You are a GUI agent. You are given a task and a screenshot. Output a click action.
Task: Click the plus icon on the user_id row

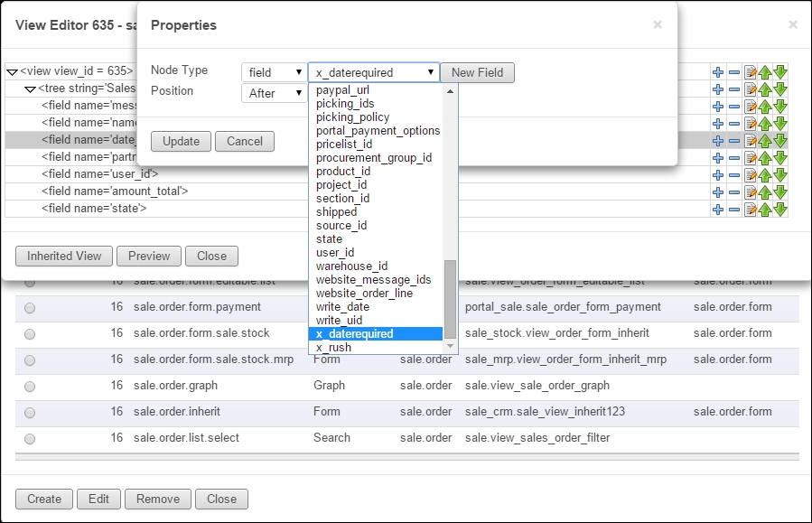tap(718, 174)
